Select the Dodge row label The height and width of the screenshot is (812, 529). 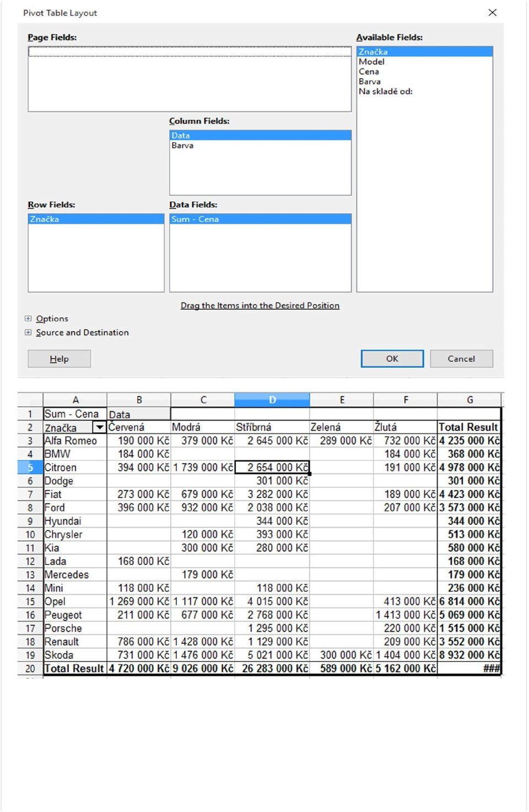[75, 481]
